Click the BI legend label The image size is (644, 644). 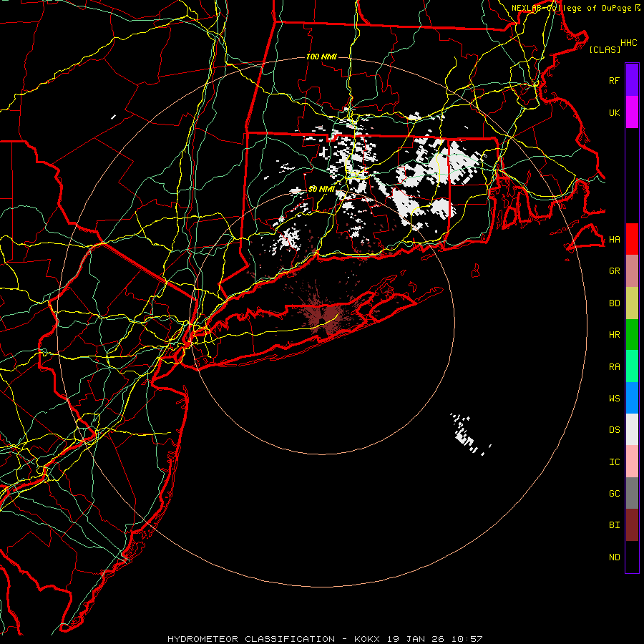[615, 525]
